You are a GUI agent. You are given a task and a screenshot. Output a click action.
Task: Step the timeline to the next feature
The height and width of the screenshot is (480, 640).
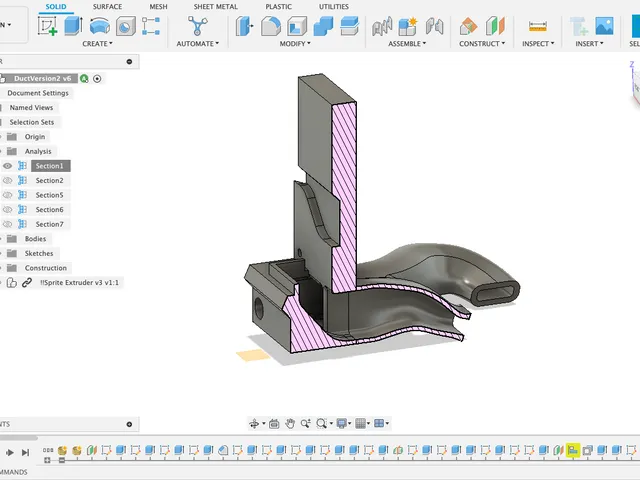[25, 452]
